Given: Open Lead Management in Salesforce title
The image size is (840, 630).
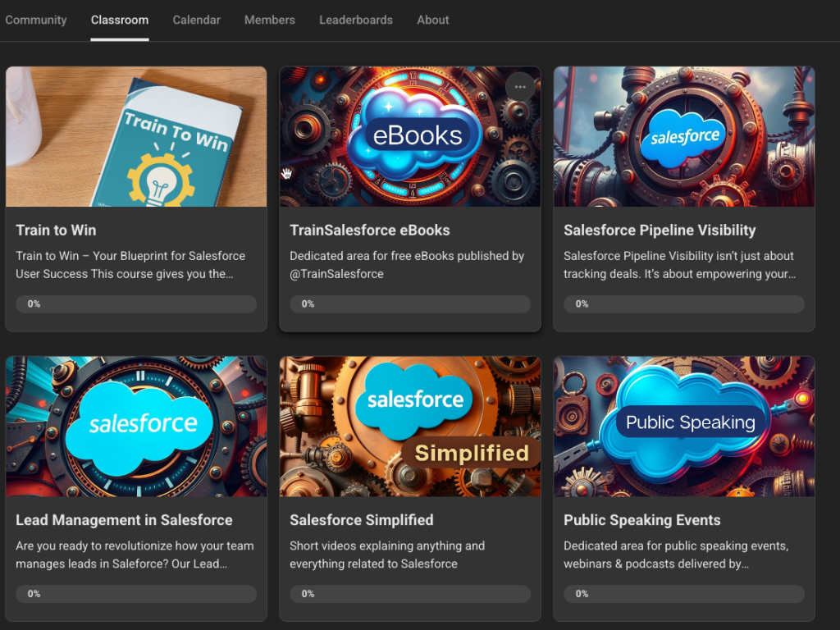Looking at the screenshot, I should pos(124,520).
